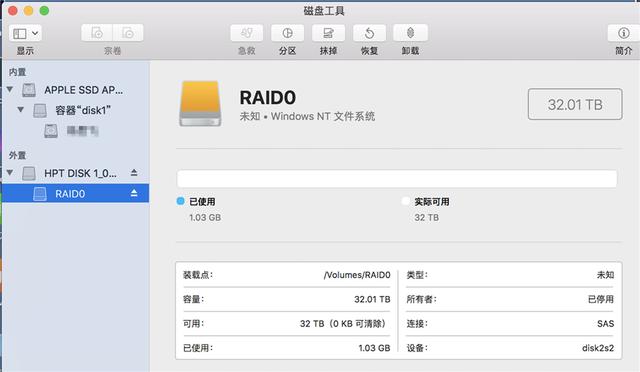Click the 32.01 TB capacity box
This screenshot has width=640, height=372.
[575, 104]
